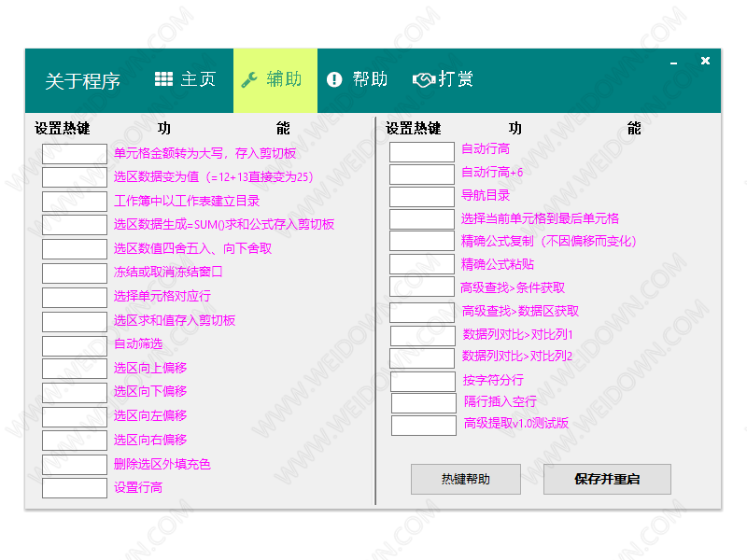
Task: Click hotkey input next to 导航目录
Action: tap(421, 197)
